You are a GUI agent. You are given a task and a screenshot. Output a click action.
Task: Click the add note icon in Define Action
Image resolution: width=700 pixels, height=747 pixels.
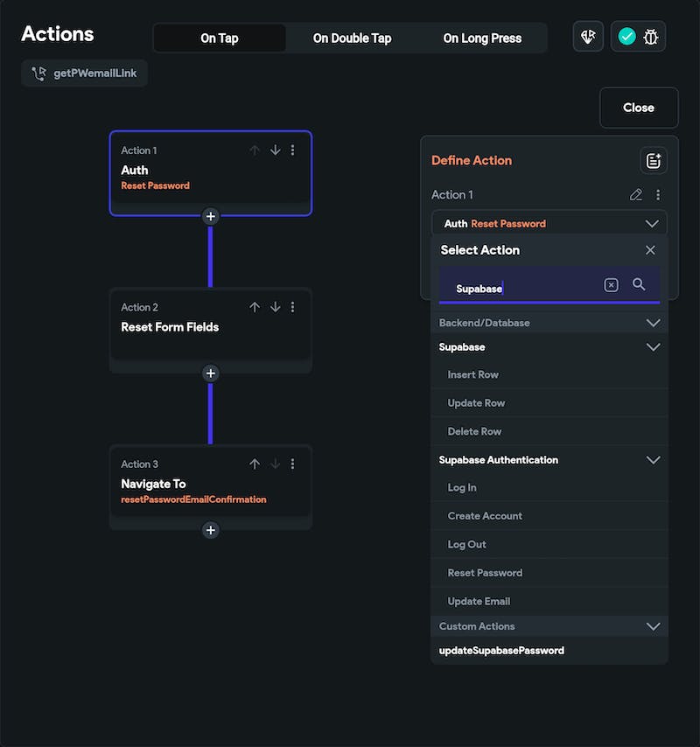click(x=653, y=161)
